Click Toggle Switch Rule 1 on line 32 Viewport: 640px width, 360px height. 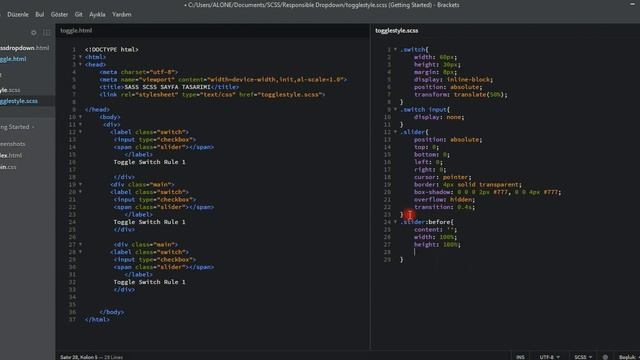149,282
